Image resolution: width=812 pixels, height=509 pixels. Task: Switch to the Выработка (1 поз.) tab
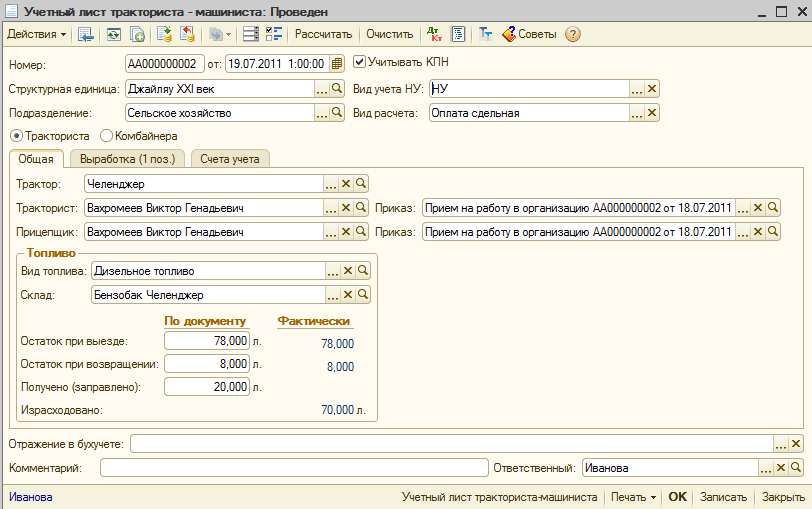pyautogui.click(x=126, y=159)
